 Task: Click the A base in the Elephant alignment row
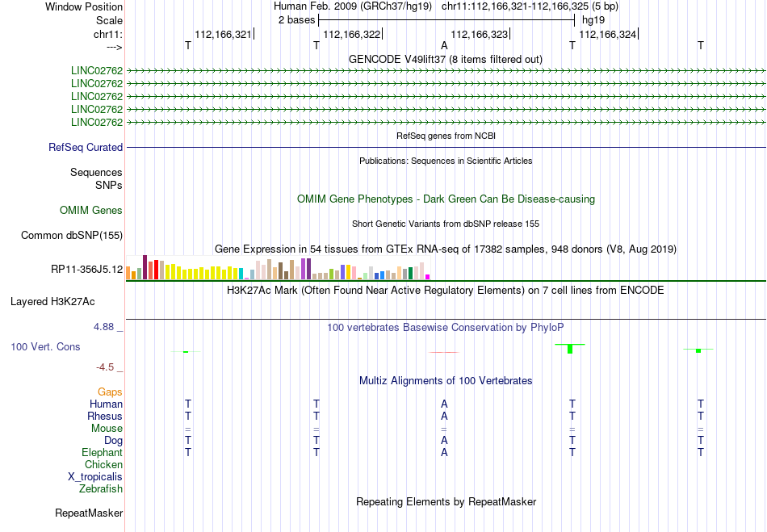click(x=444, y=452)
